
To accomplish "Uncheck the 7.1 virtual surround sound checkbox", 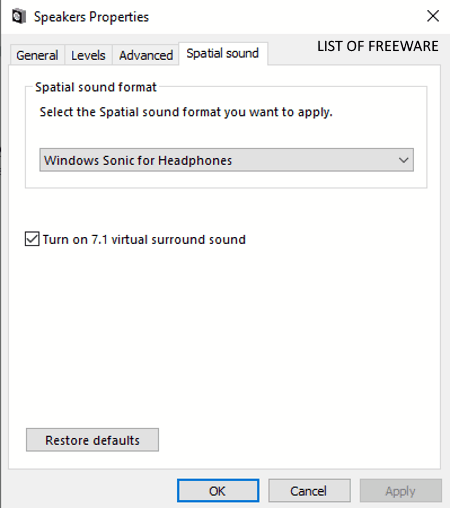I will [x=32, y=239].
